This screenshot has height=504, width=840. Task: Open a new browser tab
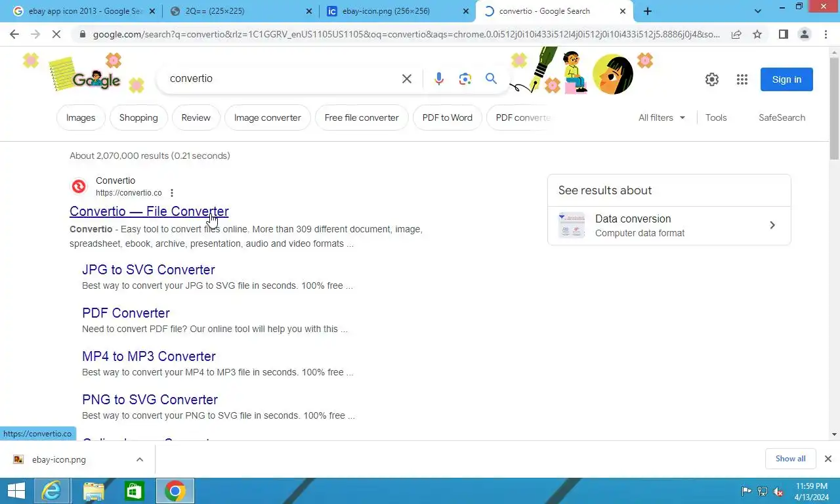648,11
